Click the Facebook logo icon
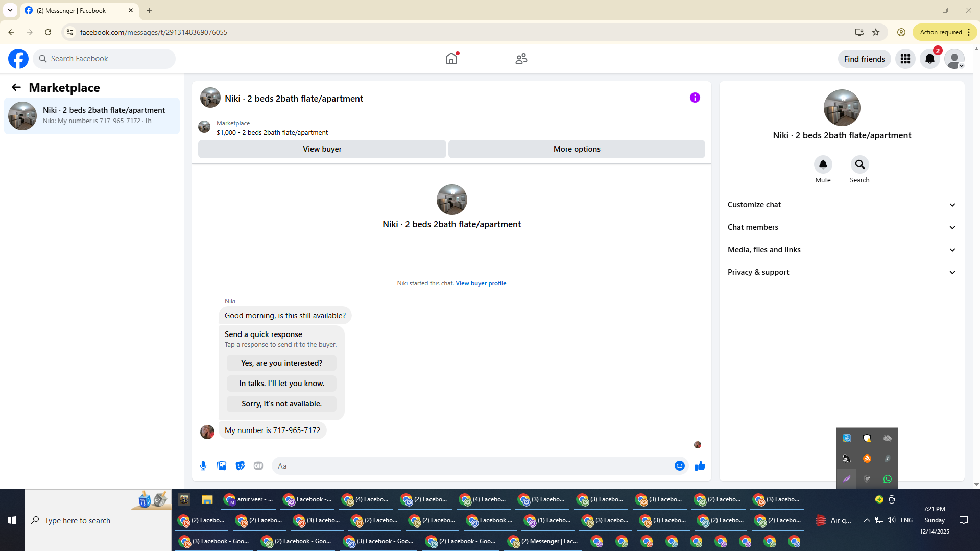This screenshot has width=980, height=551. click(x=18, y=59)
